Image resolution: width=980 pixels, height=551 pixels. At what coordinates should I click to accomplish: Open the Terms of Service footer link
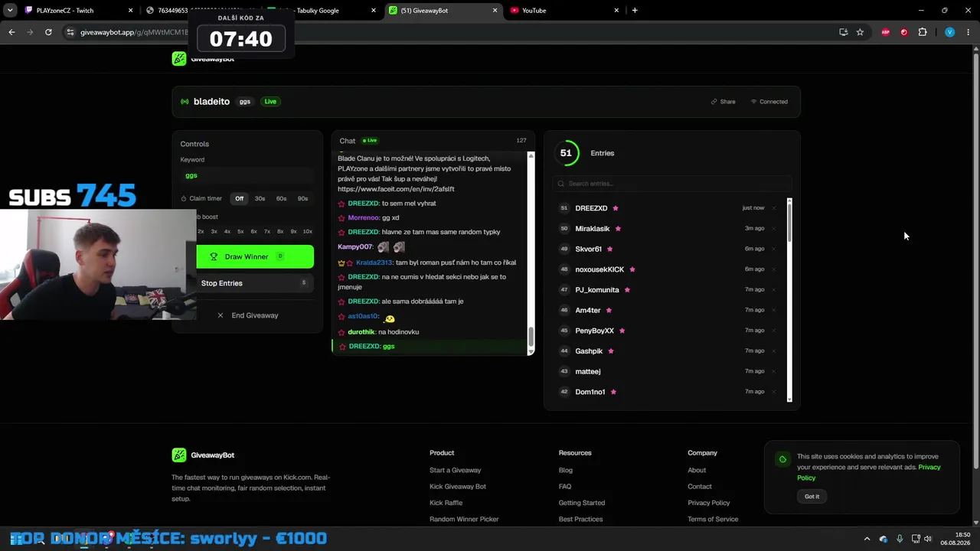click(x=713, y=519)
